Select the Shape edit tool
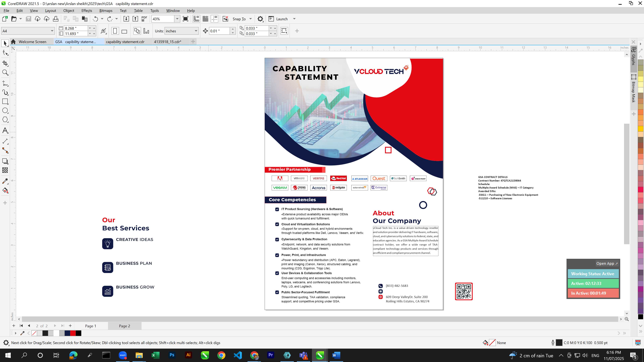The image size is (644, 362). point(5,52)
